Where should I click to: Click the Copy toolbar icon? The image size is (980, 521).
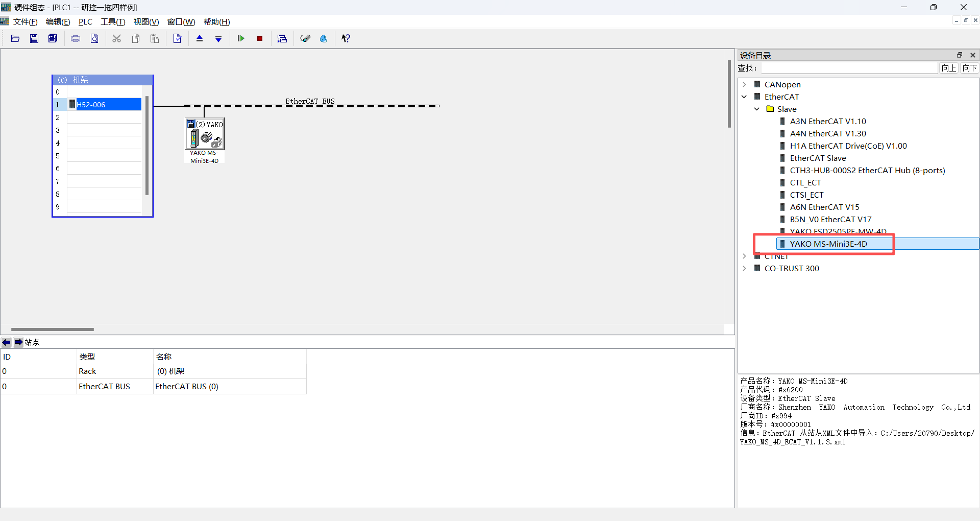[136, 38]
